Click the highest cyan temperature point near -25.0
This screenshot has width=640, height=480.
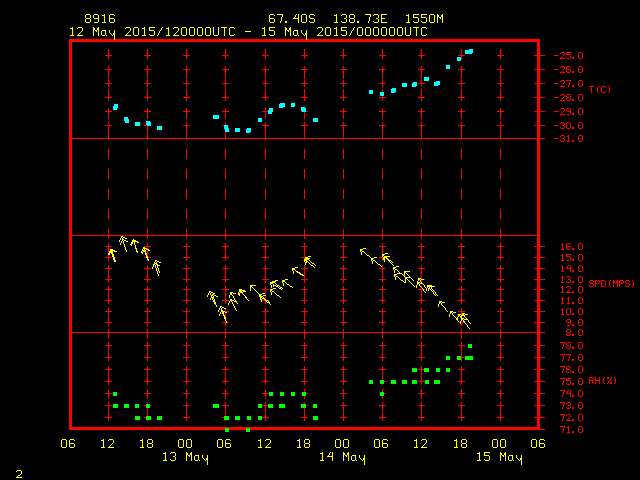click(x=469, y=52)
